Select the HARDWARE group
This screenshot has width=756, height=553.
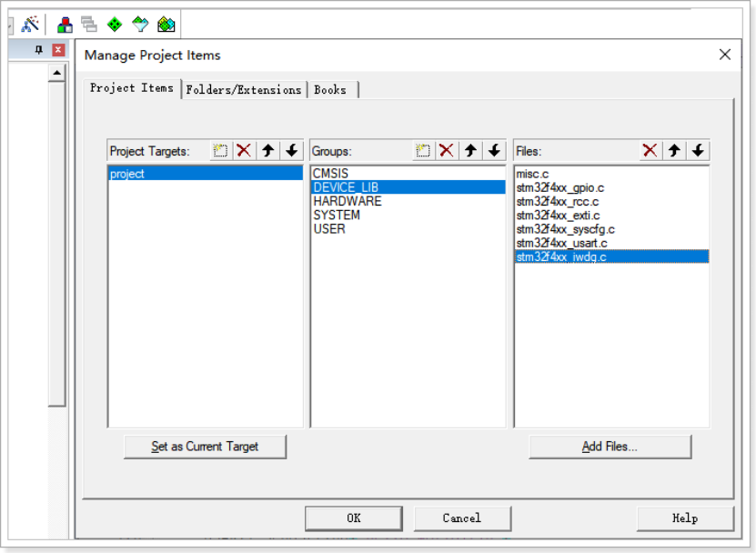408,201
